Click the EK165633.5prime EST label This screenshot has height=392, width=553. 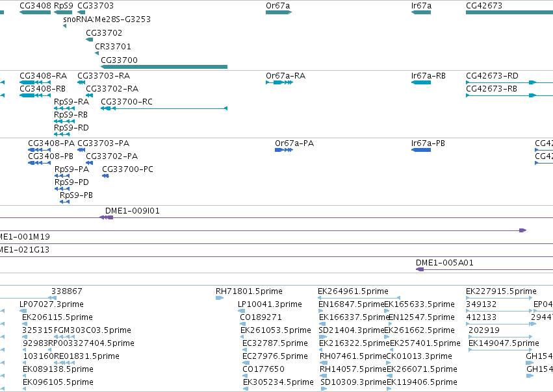419,304
